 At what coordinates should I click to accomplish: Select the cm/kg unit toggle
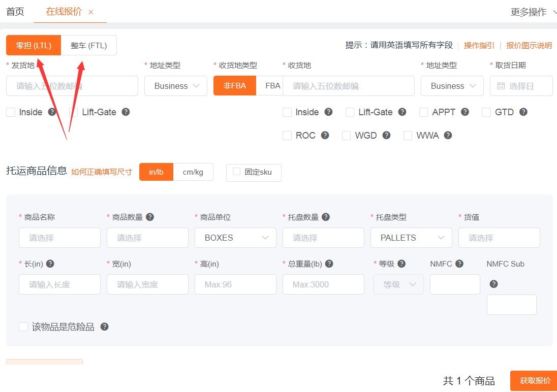click(193, 172)
